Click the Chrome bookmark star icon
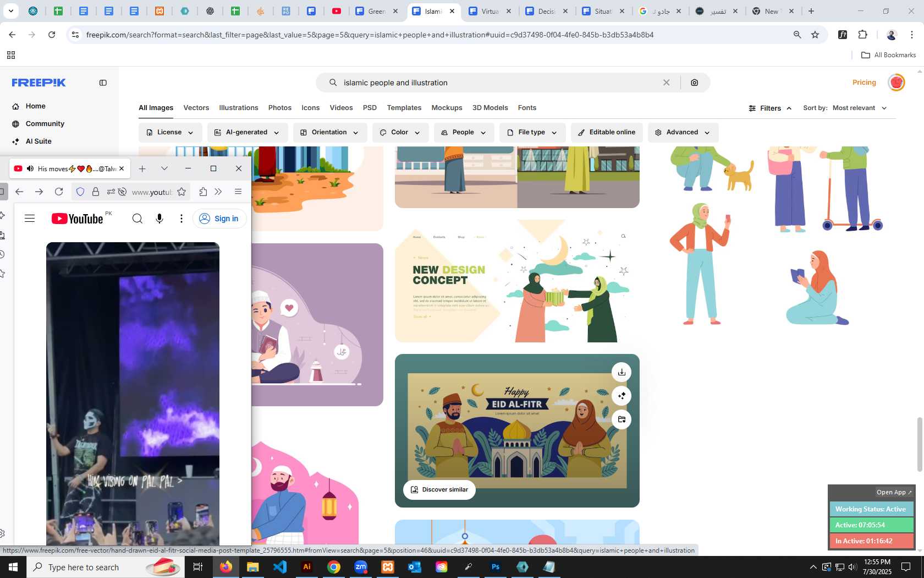This screenshot has width=924, height=578. click(815, 35)
